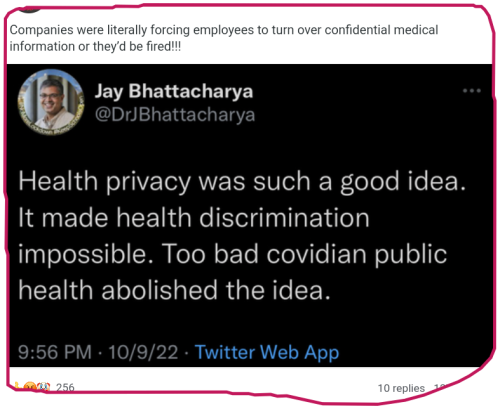Click the "impossible. Too bad covidian public" line
500x409 pixels.
[x=232, y=254]
